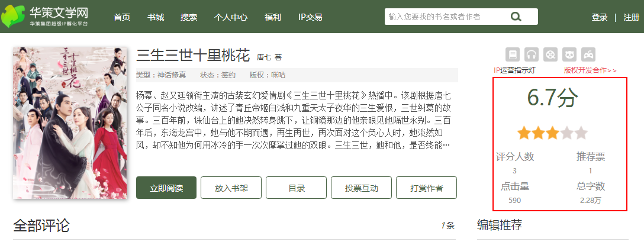The height and width of the screenshot is (245, 644).
Task: Click the headphones audio IP icon
Action: point(532,54)
